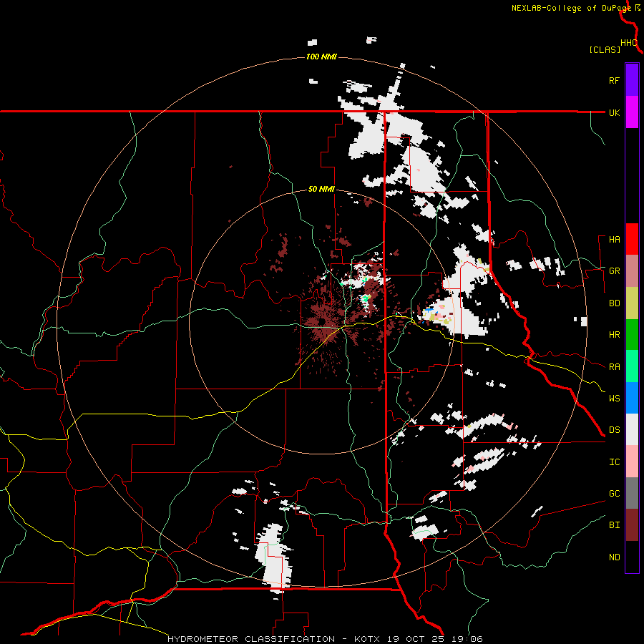This screenshot has width=644, height=644.
Task: Pick the HR green legend swatch
Action: (x=632, y=335)
